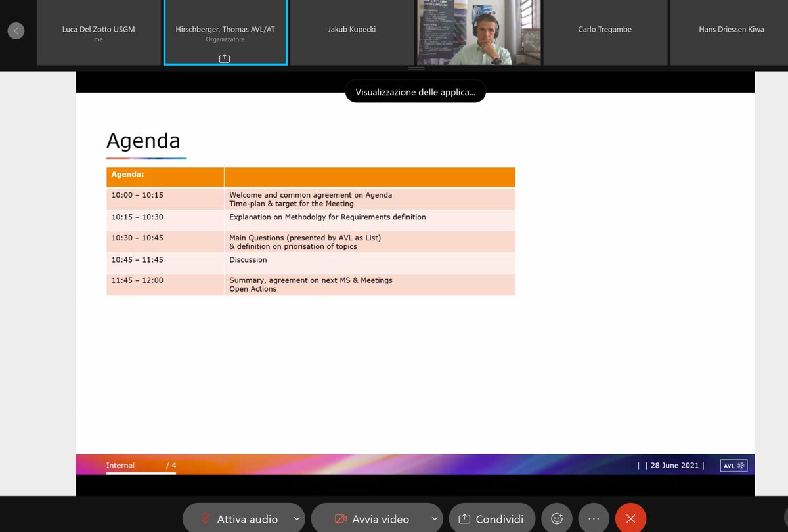Image resolution: width=788 pixels, height=532 pixels.
Task: Click the Condividi share button
Action: 492,519
